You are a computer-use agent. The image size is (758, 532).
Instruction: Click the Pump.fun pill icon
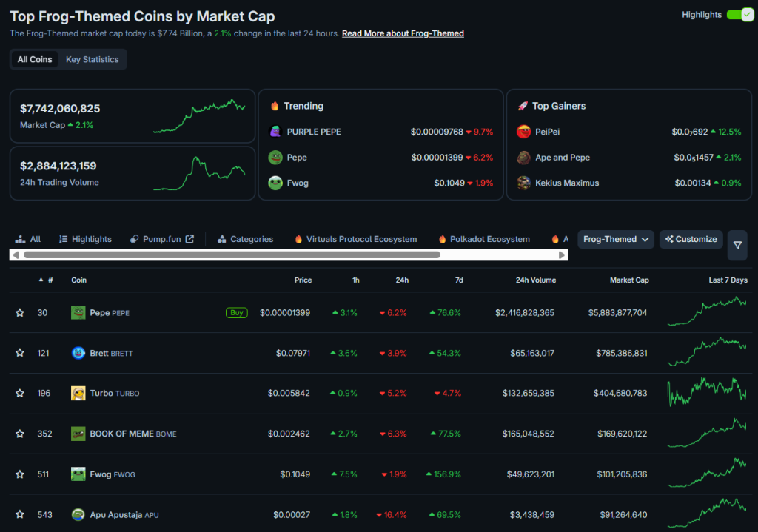135,239
